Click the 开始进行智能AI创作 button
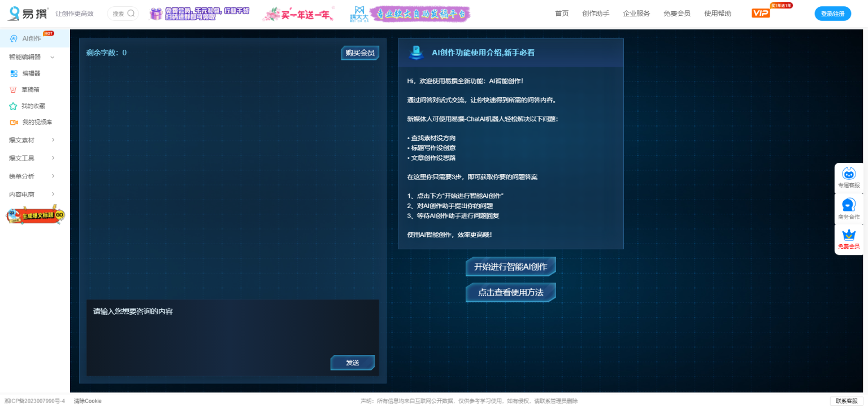Viewport: 868px width, 407px height. pos(510,267)
